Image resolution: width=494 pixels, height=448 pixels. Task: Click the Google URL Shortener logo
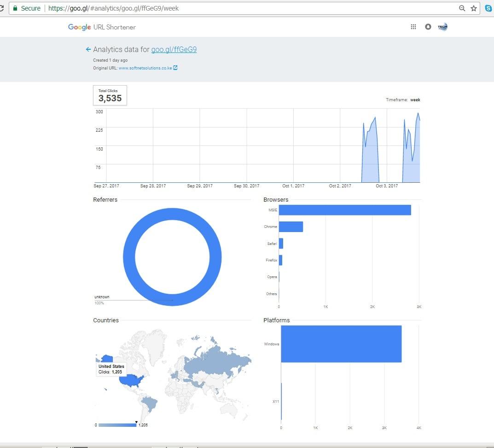pos(102,27)
